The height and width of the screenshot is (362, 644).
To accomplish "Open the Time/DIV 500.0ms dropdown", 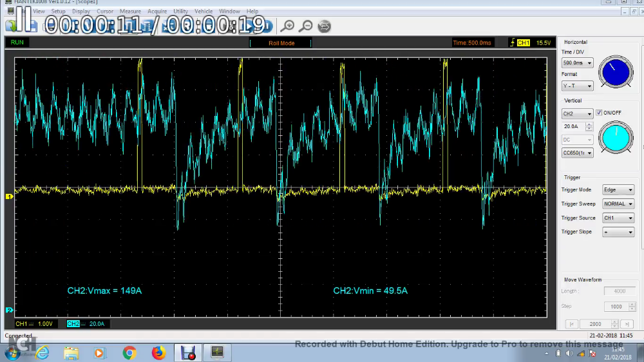I will [577, 63].
